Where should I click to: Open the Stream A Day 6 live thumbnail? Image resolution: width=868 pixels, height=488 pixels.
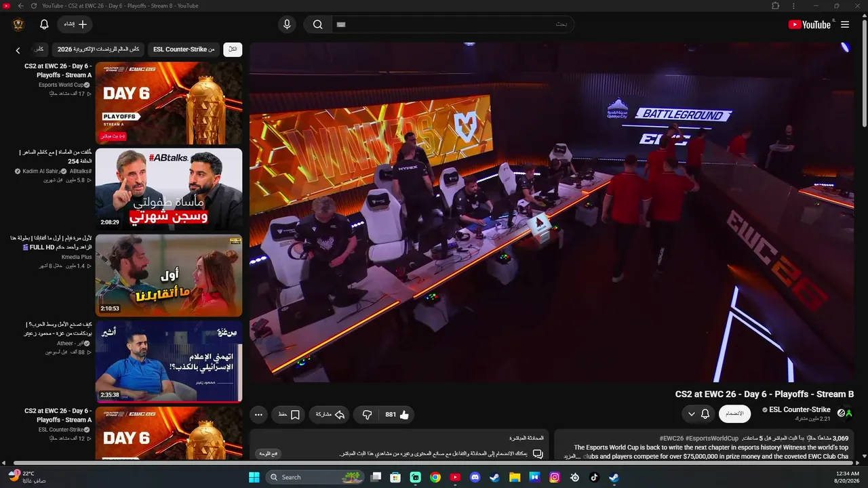click(169, 103)
